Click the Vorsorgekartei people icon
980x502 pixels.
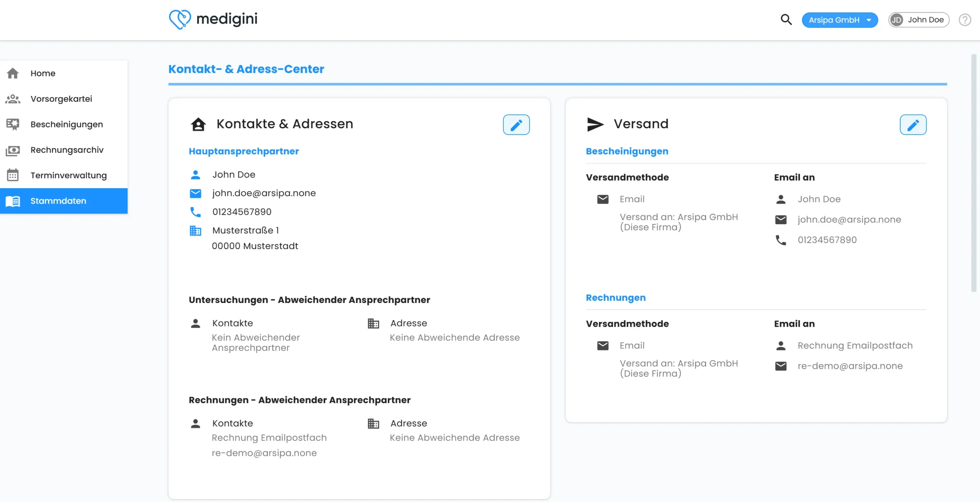point(13,99)
